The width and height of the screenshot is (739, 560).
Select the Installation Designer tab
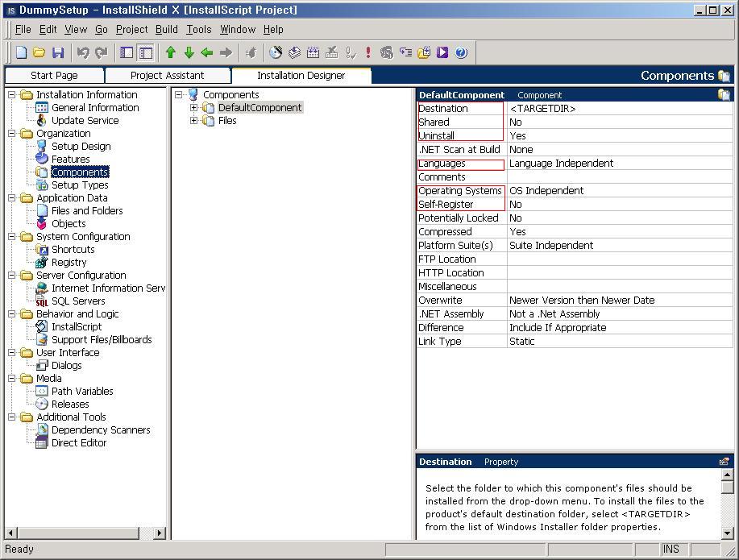(301, 76)
